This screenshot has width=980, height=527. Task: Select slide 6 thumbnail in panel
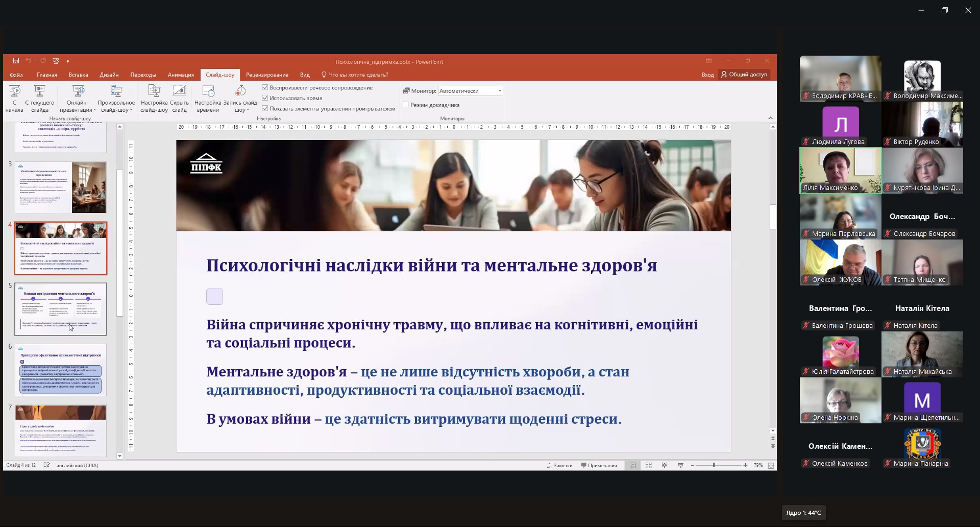click(x=61, y=370)
